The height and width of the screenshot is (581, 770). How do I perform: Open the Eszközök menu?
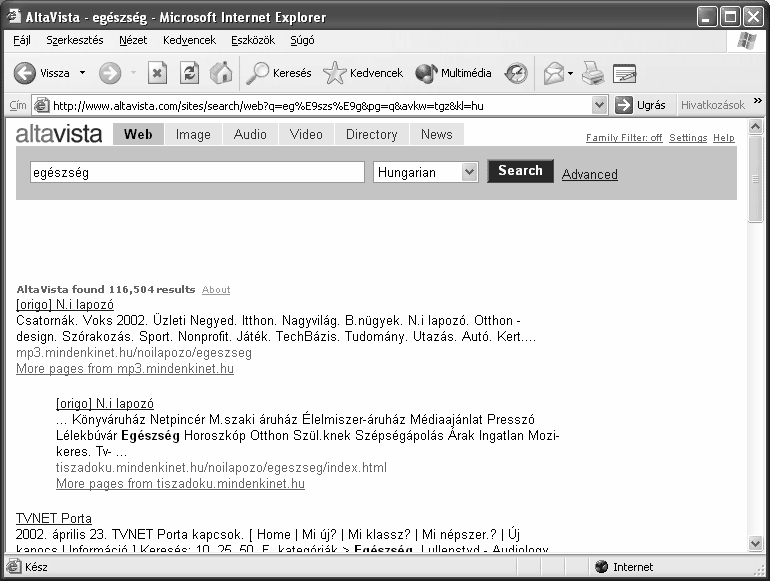253,40
